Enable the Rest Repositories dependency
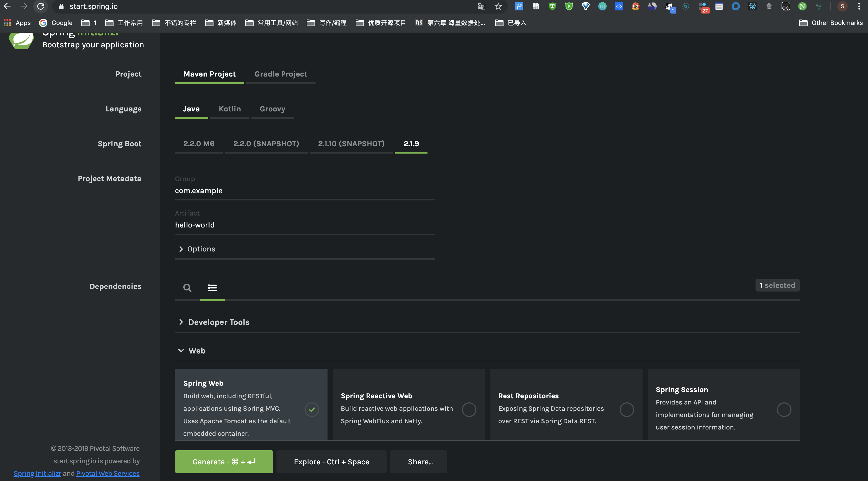The image size is (868, 481). coord(626,410)
